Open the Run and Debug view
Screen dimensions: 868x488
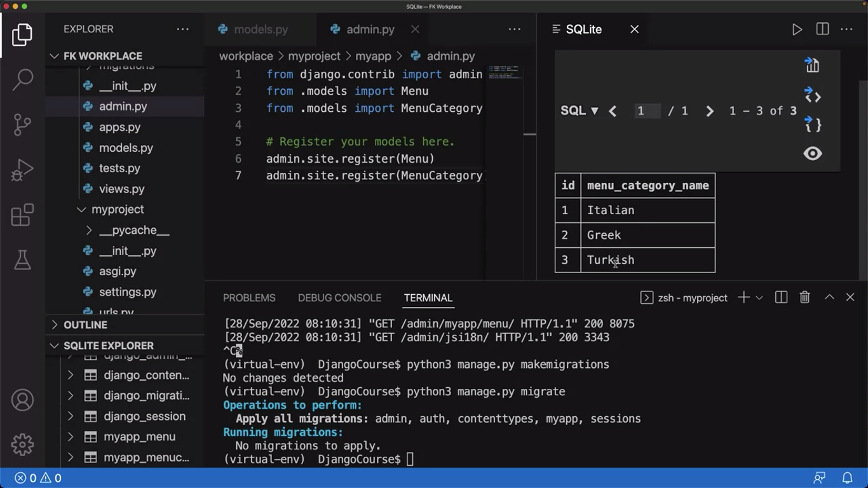(x=23, y=170)
